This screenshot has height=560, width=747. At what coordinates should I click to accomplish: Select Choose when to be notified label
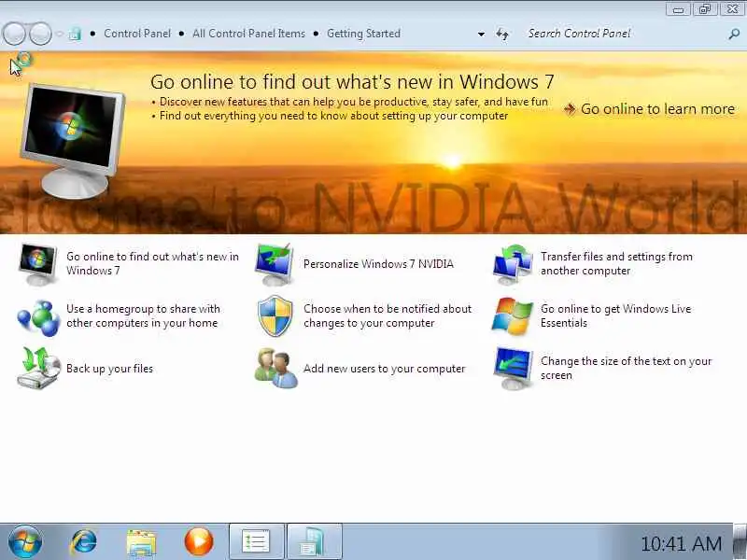pos(388,315)
